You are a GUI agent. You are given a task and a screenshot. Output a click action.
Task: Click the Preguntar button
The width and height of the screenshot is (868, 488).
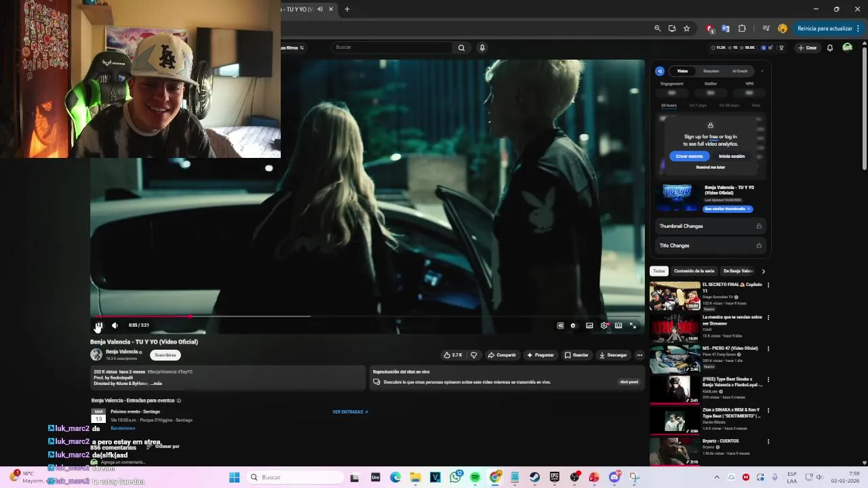pos(540,354)
